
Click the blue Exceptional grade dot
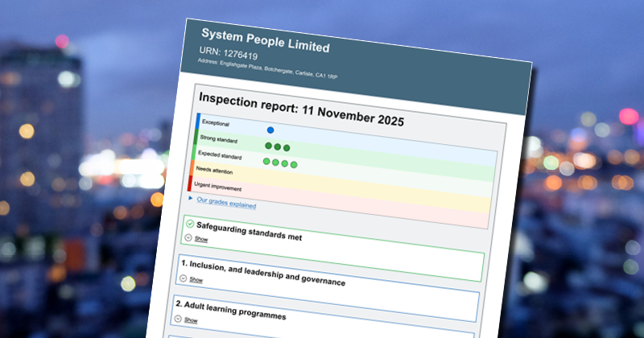[x=270, y=130]
